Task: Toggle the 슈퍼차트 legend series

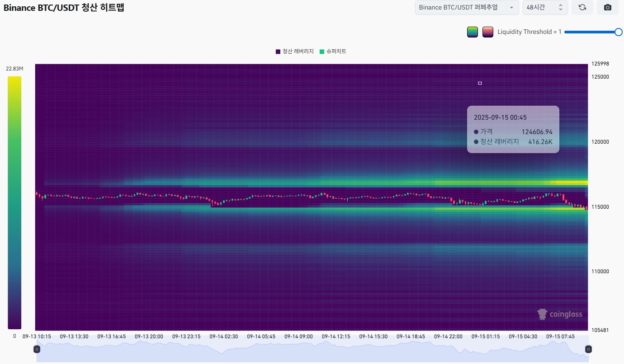Action: pos(333,51)
